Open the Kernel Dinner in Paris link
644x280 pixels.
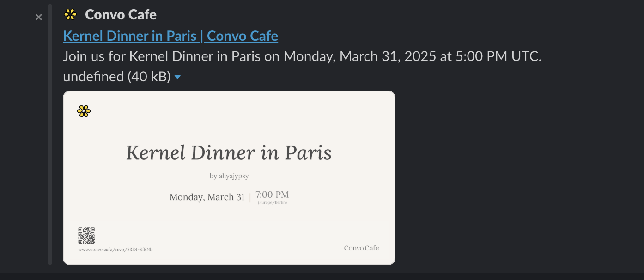[x=170, y=36]
